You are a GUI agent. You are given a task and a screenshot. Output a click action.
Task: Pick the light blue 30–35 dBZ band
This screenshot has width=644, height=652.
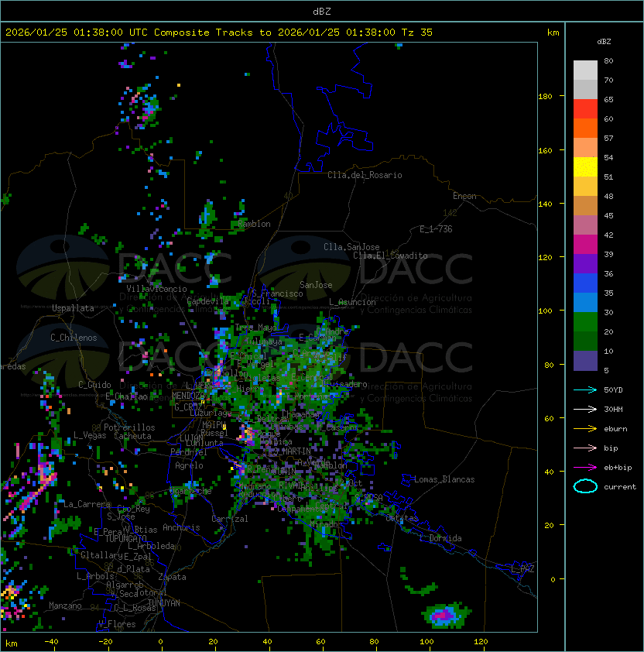pos(585,302)
